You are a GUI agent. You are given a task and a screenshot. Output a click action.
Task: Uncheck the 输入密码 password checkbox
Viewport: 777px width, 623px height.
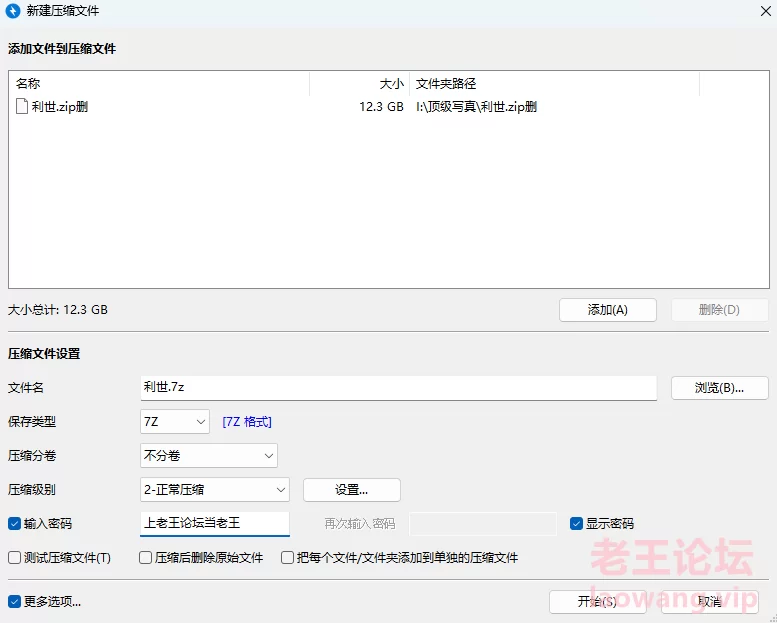14,523
